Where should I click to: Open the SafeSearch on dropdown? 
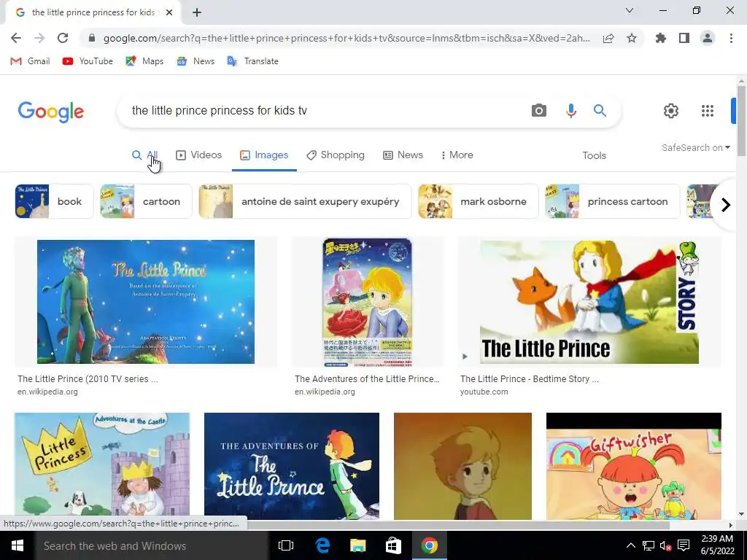pyautogui.click(x=695, y=147)
